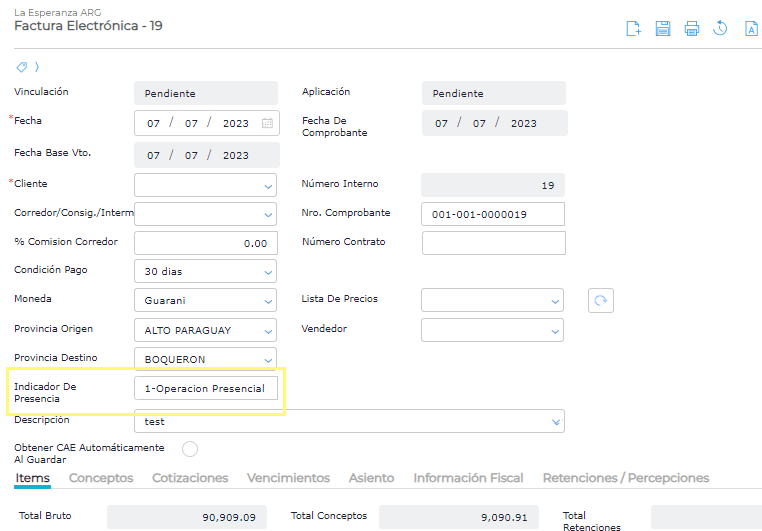Go to the Información Fiscal tab
The width and height of the screenshot is (762, 531).
(468, 478)
